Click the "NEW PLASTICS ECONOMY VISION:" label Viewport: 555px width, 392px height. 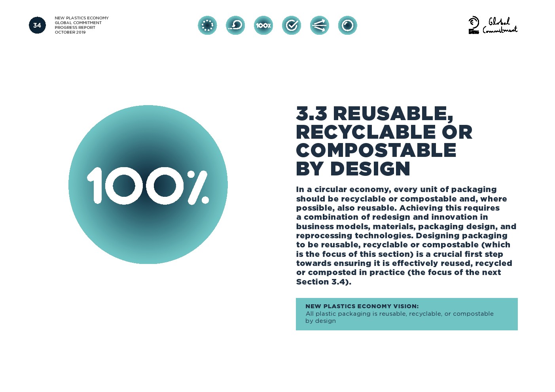[x=362, y=306]
